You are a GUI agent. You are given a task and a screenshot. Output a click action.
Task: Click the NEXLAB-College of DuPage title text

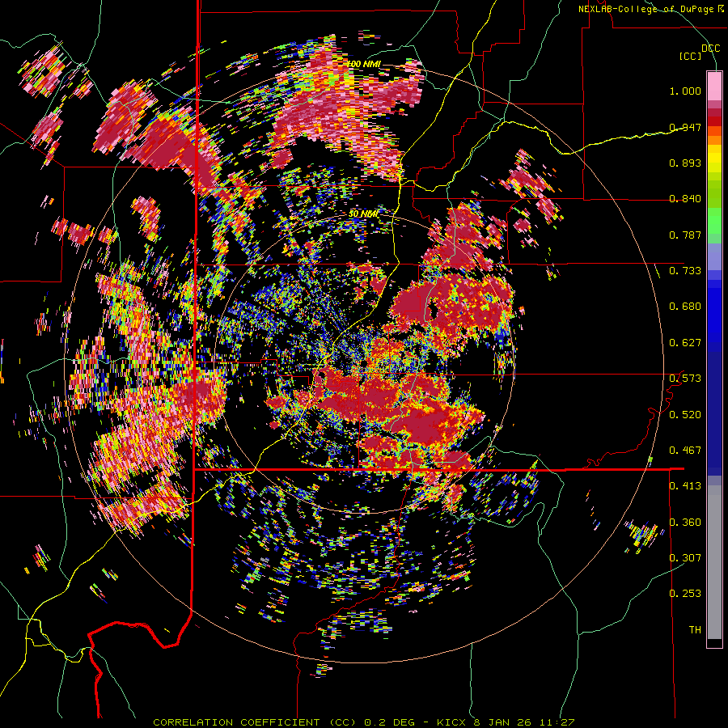(650, 9)
